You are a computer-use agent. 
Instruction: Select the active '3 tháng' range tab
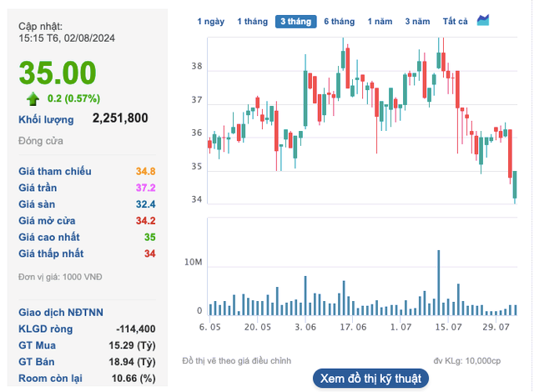[x=295, y=22]
